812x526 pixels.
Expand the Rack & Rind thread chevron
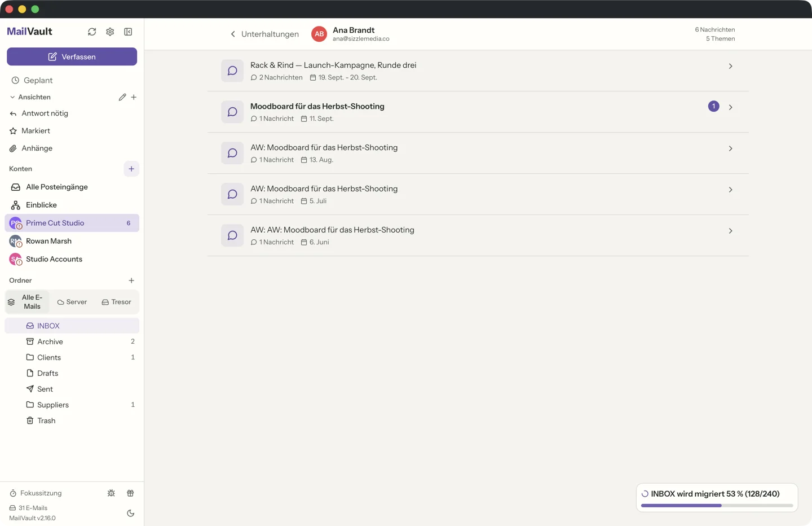point(730,66)
